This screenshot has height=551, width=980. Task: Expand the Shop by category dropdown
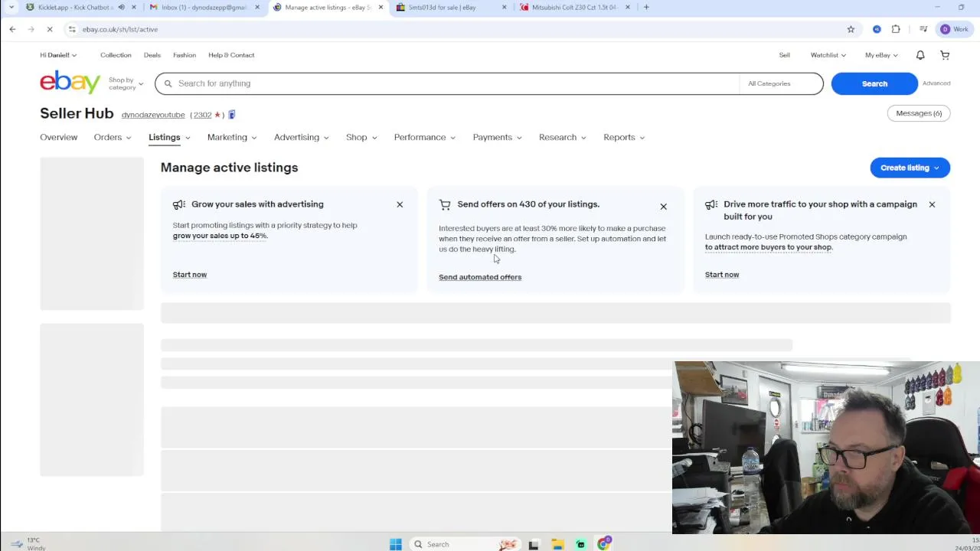[x=126, y=83]
